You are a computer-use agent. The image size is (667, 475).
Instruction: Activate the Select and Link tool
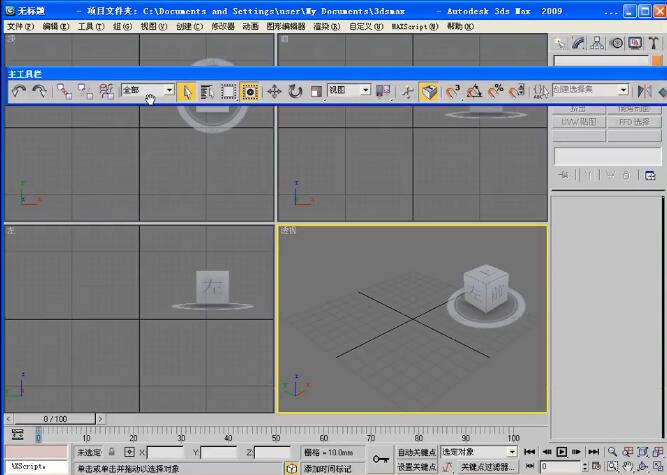[64, 91]
